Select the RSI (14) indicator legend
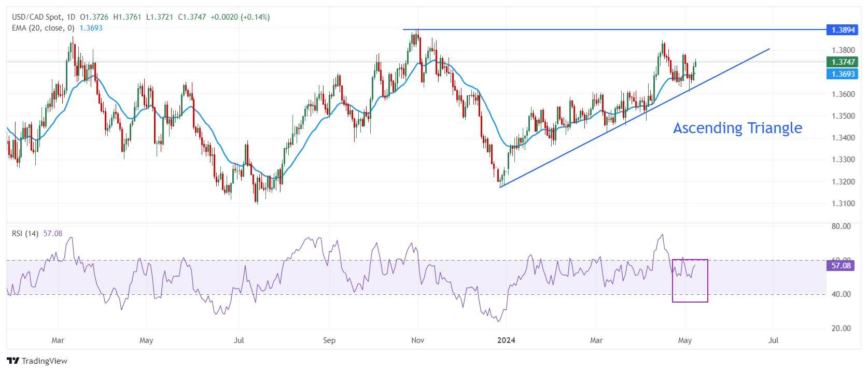The height and width of the screenshot is (372, 868). (x=25, y=234)
